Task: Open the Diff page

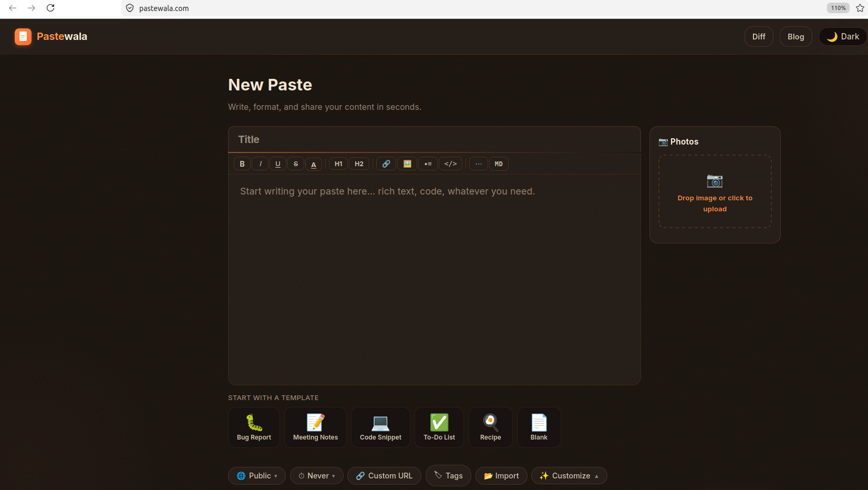Action: point(759,37)
